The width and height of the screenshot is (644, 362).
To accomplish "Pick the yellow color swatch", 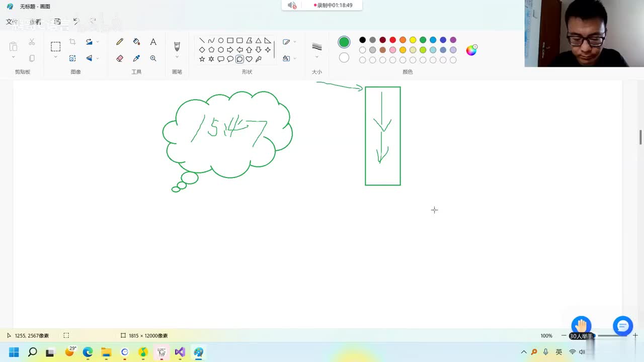I will point(413,40).
